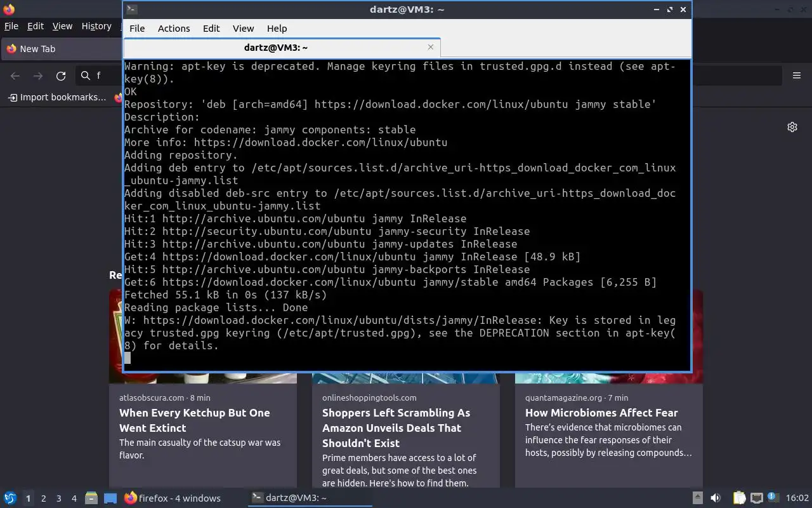Click the show desktop taskbar icon

click(x=110, y=498)
